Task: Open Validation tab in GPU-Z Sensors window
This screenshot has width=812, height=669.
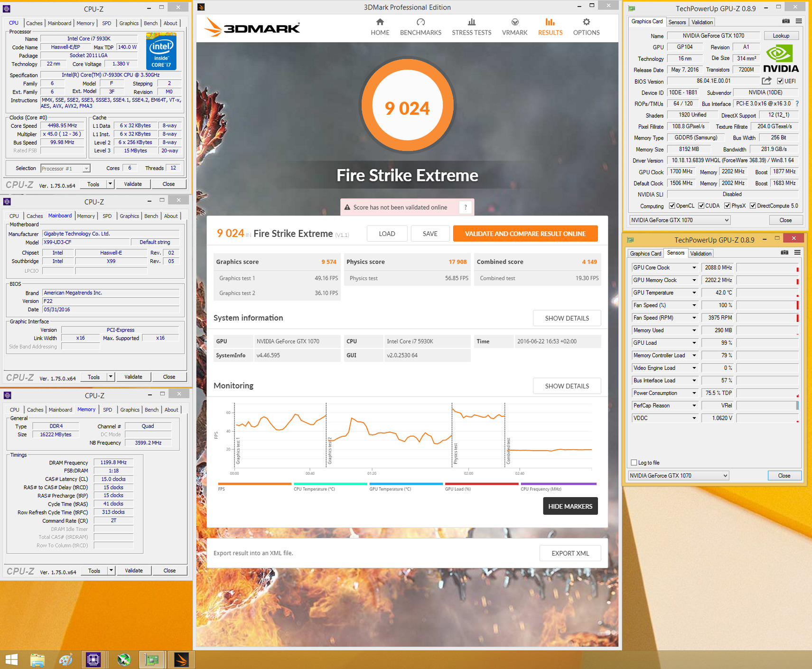Action: coord(701,254)
